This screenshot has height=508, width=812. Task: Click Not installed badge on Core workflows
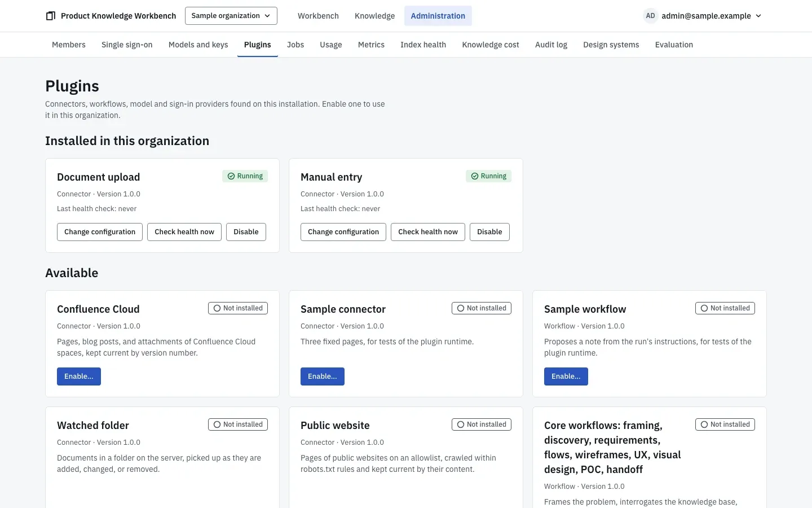pyautogui.click(x=725, y=424)
